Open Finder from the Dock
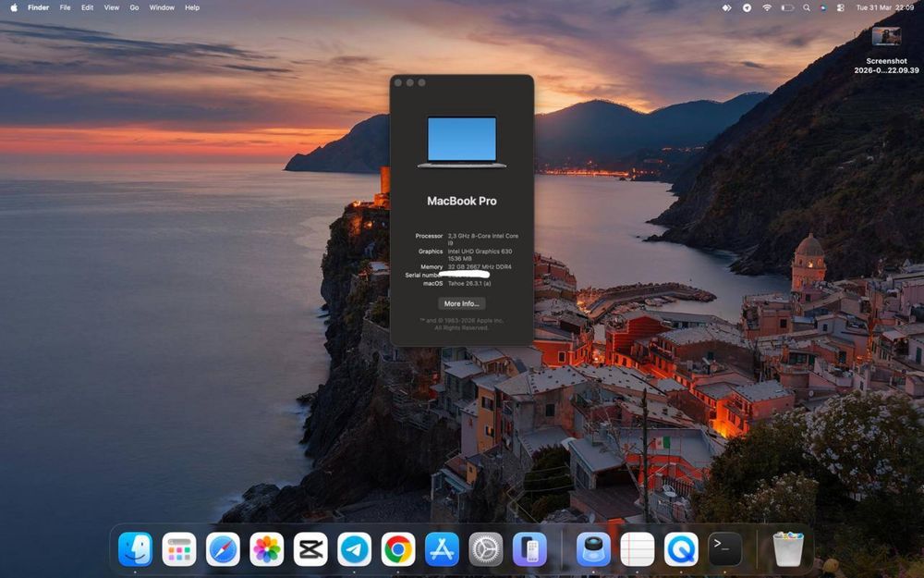Viewport: 924px width, 578px height. pyautogui.click(x=135, y=549)
